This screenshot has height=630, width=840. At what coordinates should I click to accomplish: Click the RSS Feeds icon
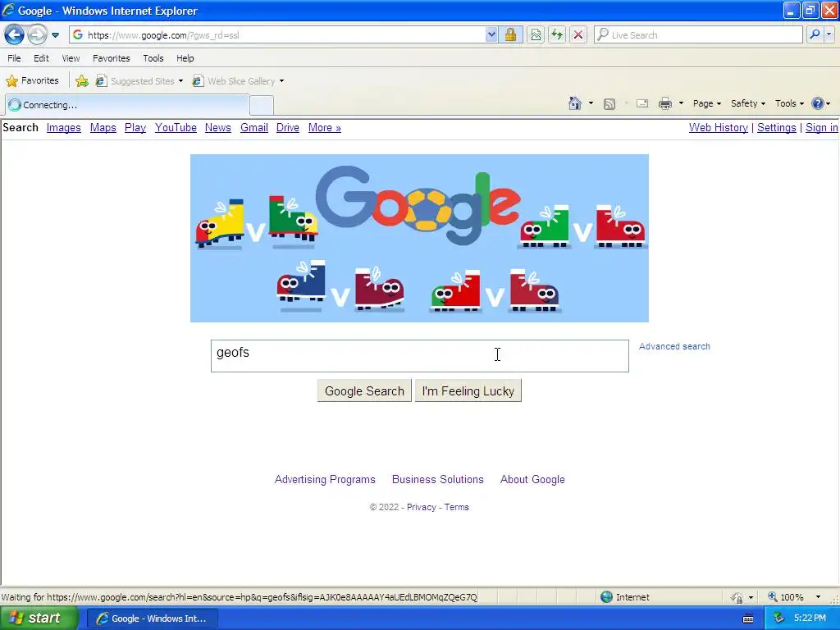coord(609,104)
